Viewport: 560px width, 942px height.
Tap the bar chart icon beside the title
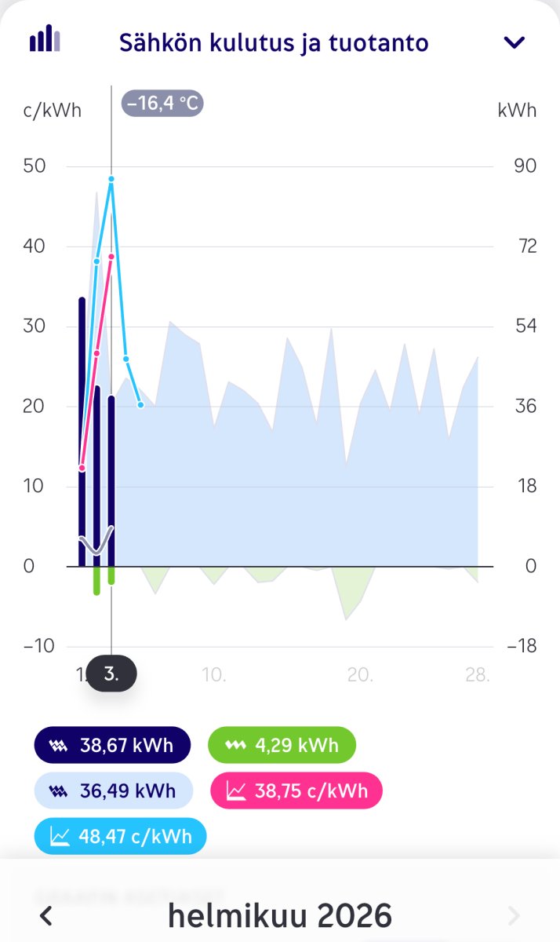45,38
